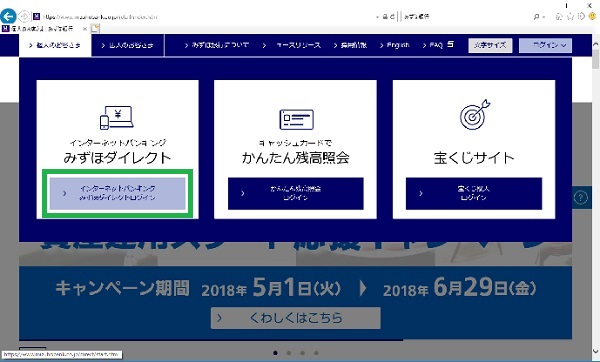Select the 法人のお客さま tab
Viewport: 600px width, 362px height.
coord(127,45)
